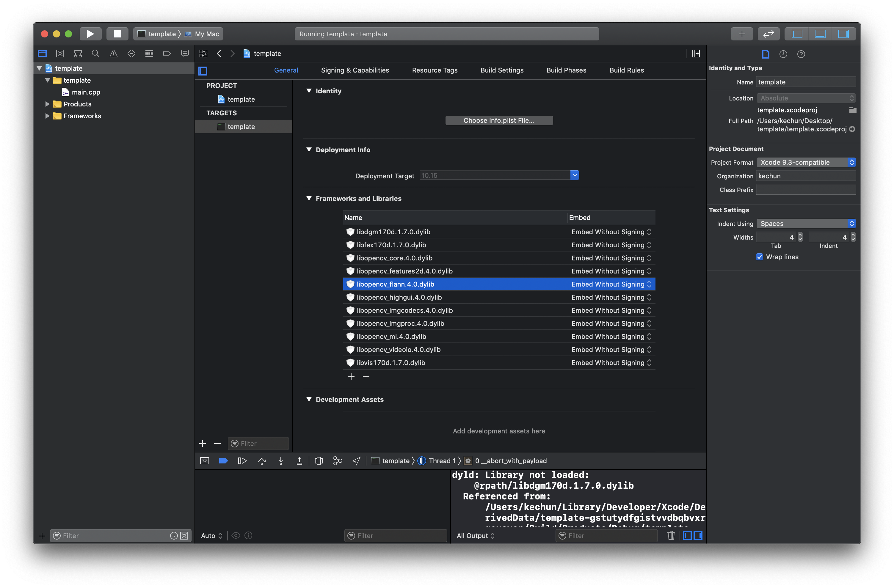Click the Stop button in toolbar
Viewport: 894px width, 588px height.
117,34
